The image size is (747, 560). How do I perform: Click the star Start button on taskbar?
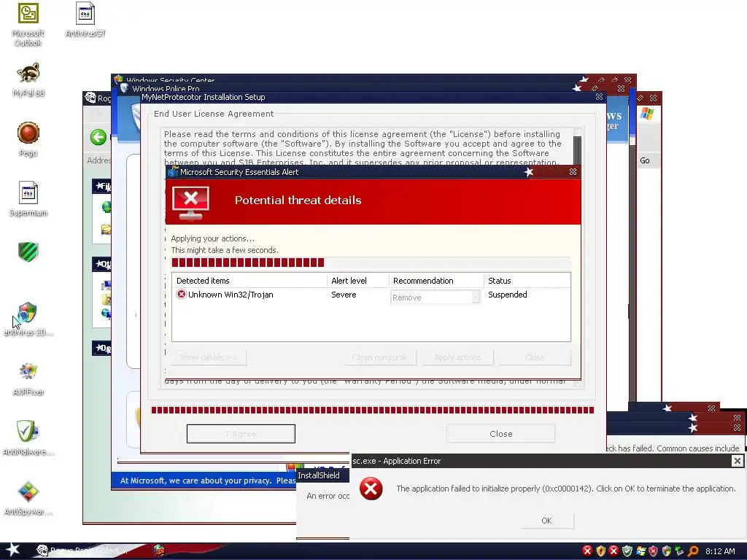(12, 551)
